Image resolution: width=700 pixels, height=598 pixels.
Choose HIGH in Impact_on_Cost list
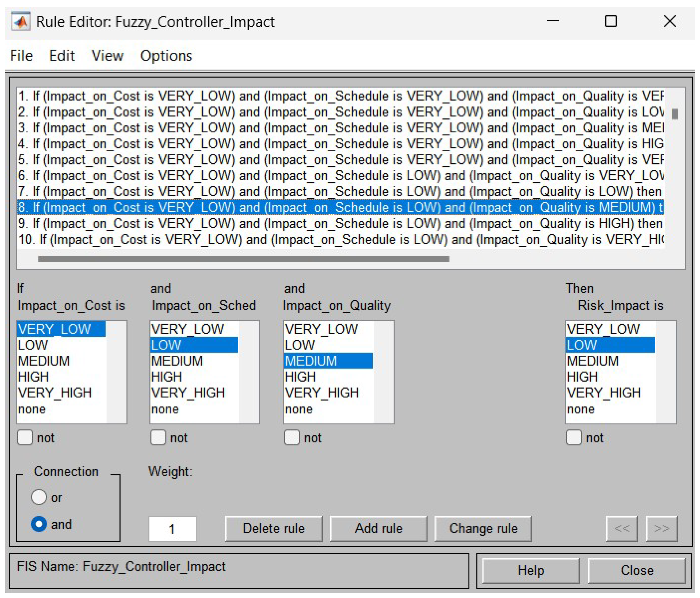(x=33, y=376)
